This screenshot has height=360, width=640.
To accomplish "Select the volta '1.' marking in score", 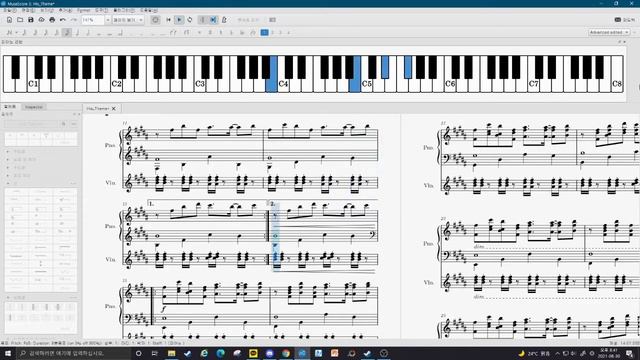I will point(151,204).
